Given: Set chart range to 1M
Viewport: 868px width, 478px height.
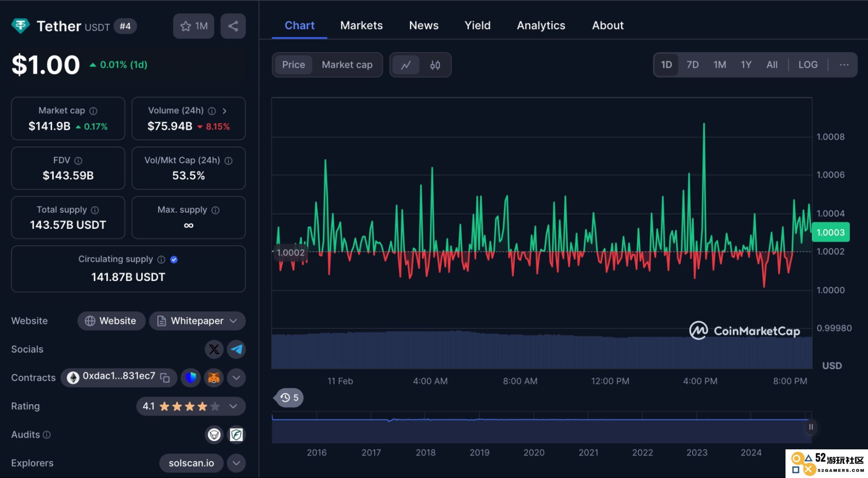Looking at the screenshot, I should (x=719, y=65).
